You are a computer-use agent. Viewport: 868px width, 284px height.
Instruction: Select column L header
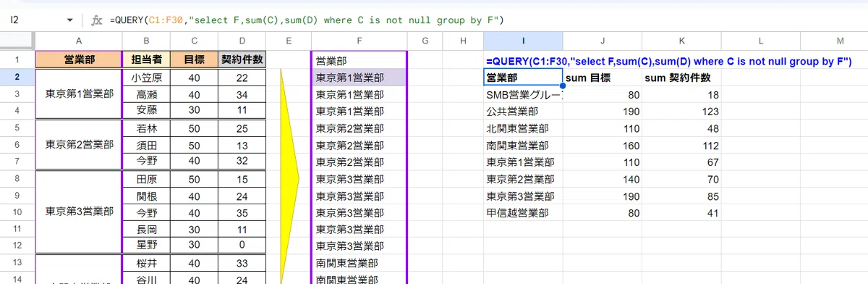click(761, 41)
